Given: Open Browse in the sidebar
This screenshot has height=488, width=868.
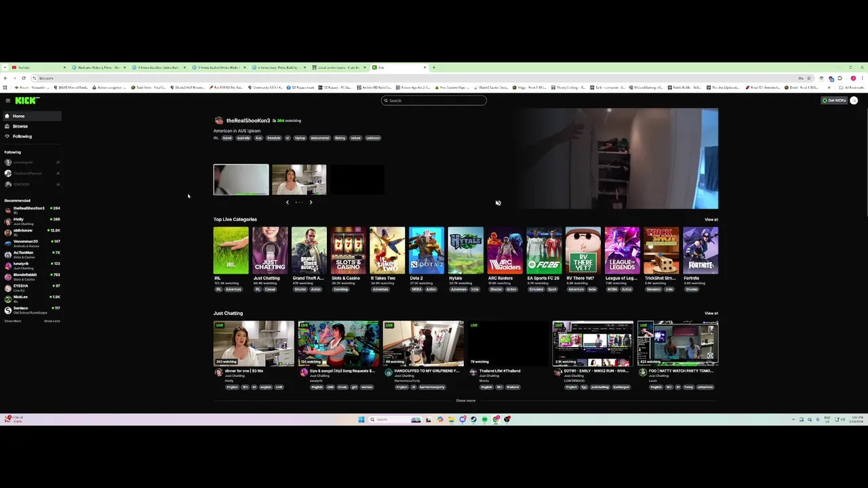Looking at the screenshot, I should (31, 126).
